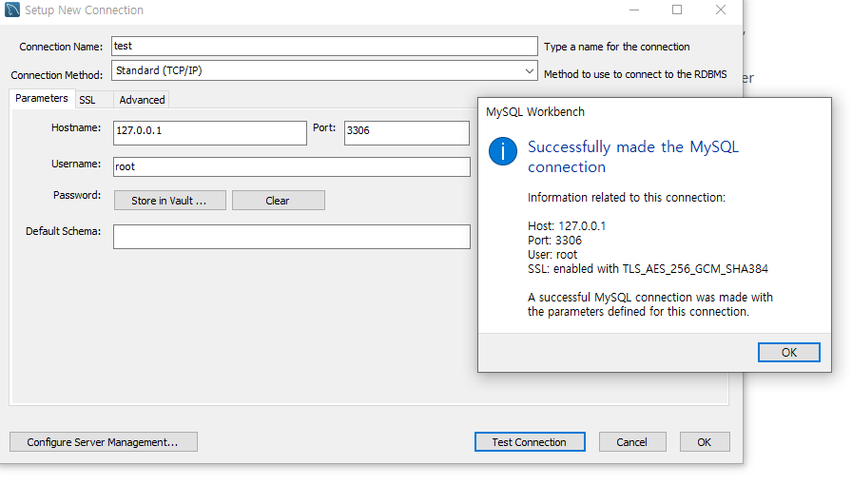This screenshot has width=852, height=504.
Task: Click the 'Type a name for the connection' hint
Action: point(617,47)
